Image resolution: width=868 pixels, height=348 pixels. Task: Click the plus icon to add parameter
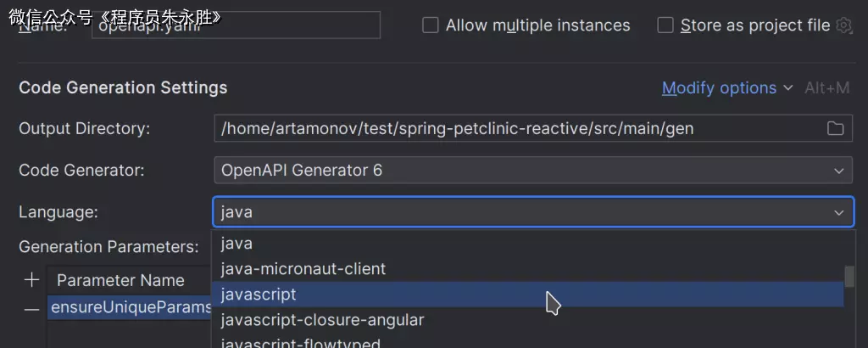32,279
